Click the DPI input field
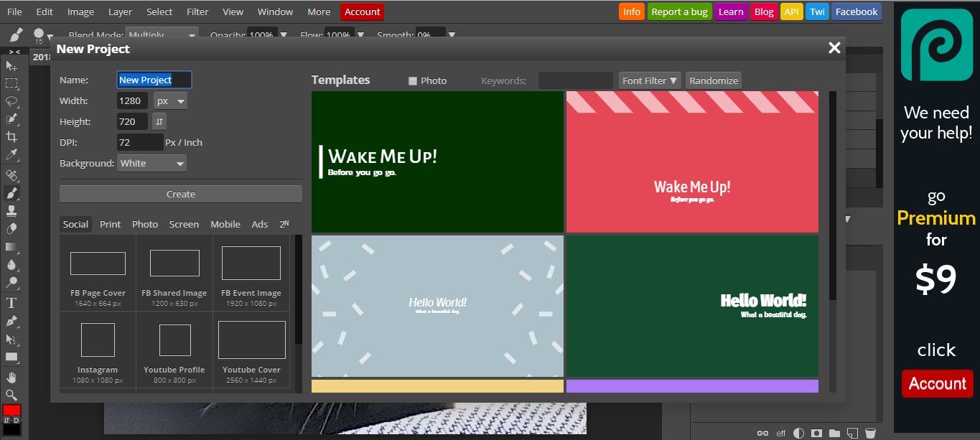This screenshot has height=440, width=980. click(140, 142)
